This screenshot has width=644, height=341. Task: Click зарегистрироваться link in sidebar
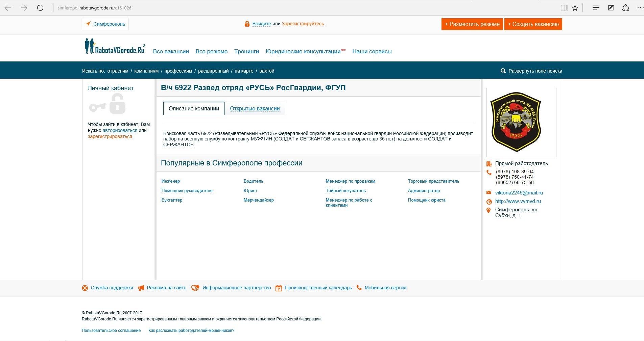110,136
